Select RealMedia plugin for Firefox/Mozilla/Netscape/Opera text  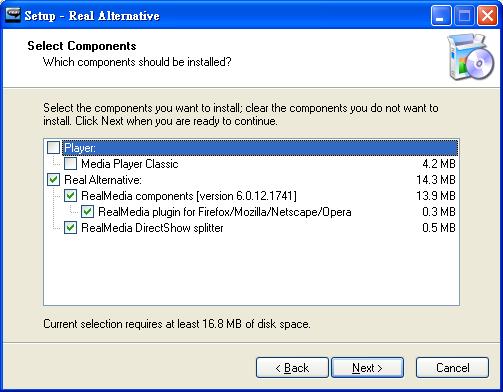tap(225, 212)
